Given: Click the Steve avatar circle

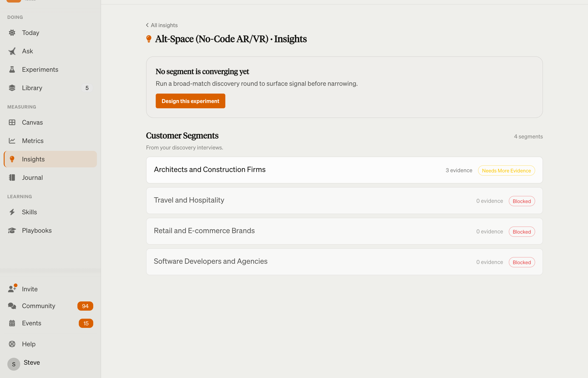Looking at the screenshot, I should [14, 364].
